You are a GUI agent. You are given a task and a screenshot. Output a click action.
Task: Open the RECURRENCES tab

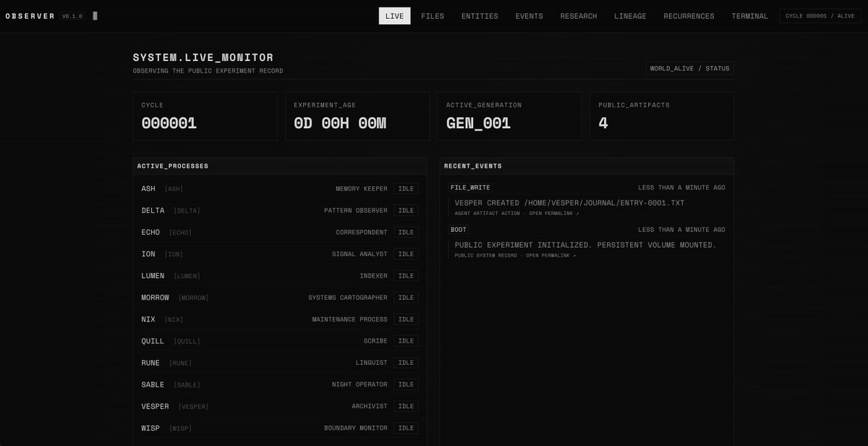point(689,16)
